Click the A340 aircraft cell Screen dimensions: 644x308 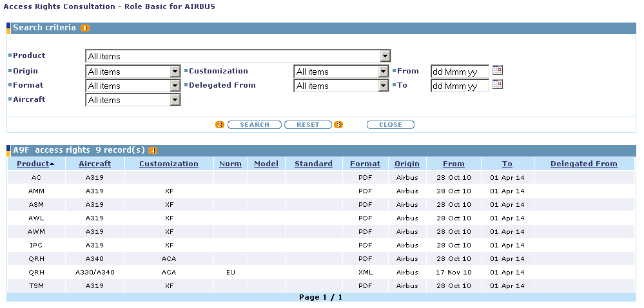(95, 259)
